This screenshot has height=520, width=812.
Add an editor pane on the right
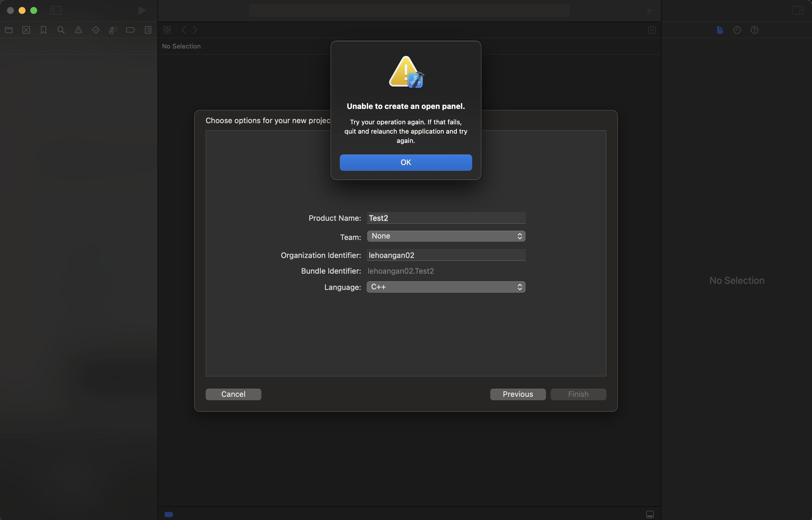[652, 30]
